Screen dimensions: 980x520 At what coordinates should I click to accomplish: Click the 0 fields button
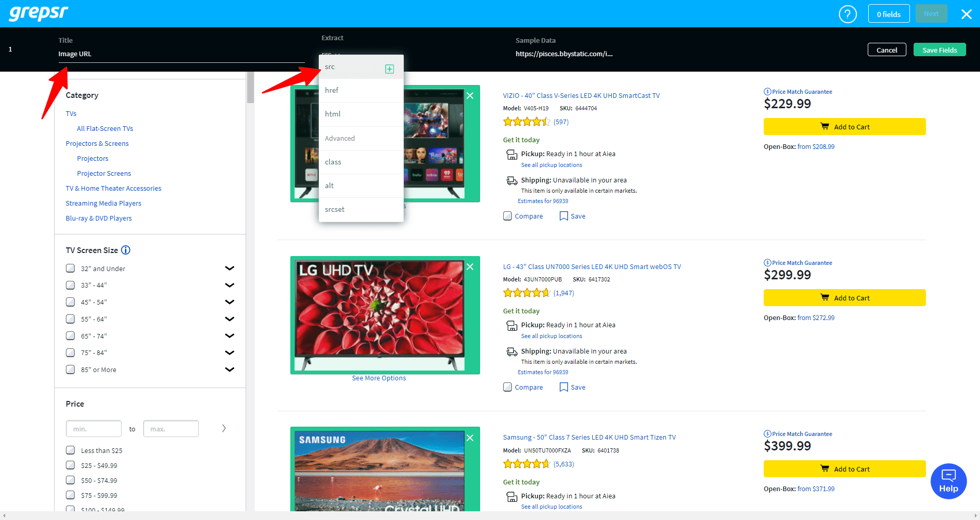tap(889, 14)
